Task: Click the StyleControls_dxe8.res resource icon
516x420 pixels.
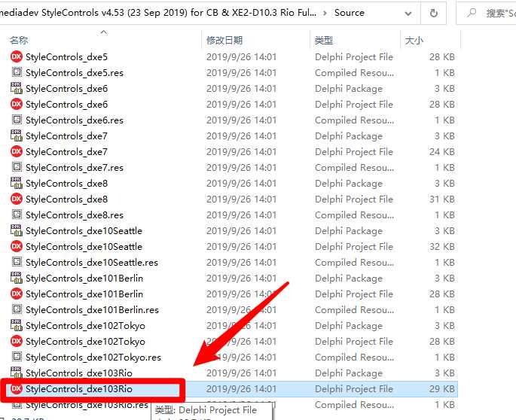Action: point(17,215)
